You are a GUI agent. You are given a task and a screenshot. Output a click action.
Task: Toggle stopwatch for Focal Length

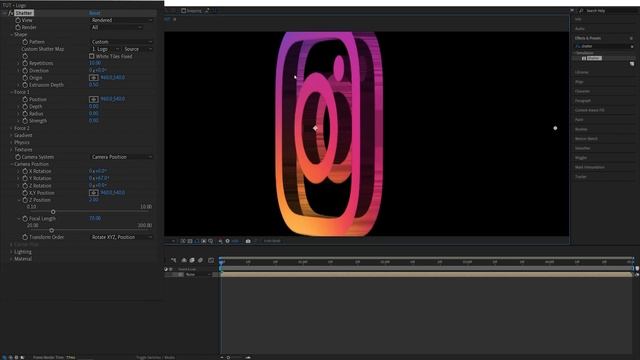(x=25, y=218)
